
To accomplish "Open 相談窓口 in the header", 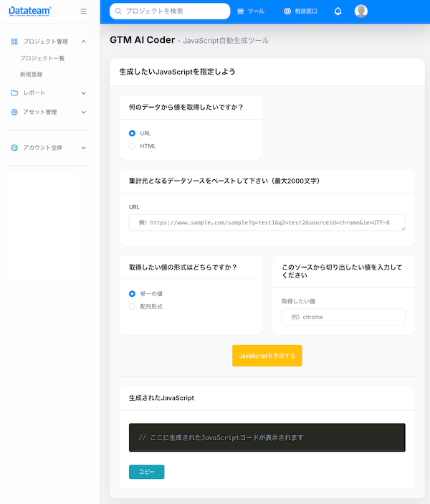I will (300, 11).
